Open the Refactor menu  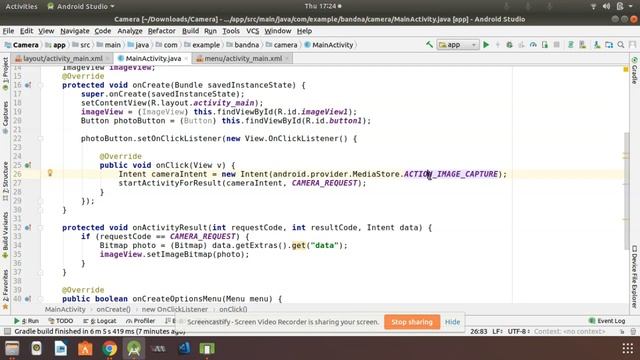point(162,31)
